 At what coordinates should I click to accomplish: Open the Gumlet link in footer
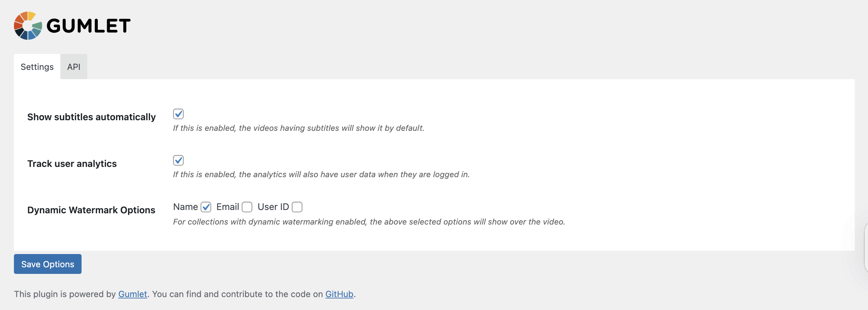tap(132, 294)
